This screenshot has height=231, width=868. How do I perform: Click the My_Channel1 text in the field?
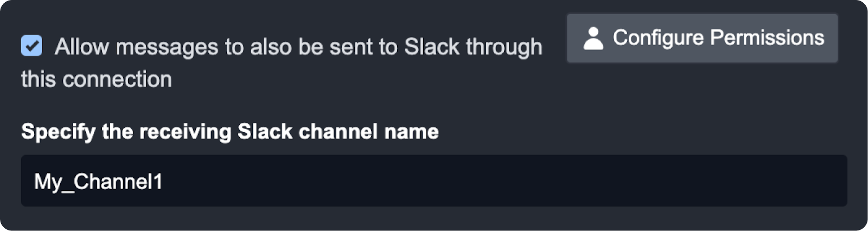[x=98, y=182]
